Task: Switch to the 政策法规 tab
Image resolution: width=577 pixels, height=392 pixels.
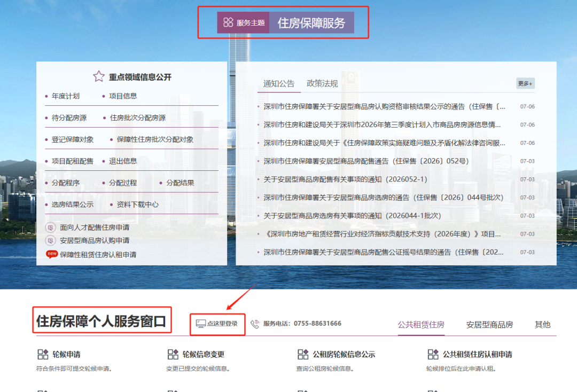Action: tap(322, 83)
